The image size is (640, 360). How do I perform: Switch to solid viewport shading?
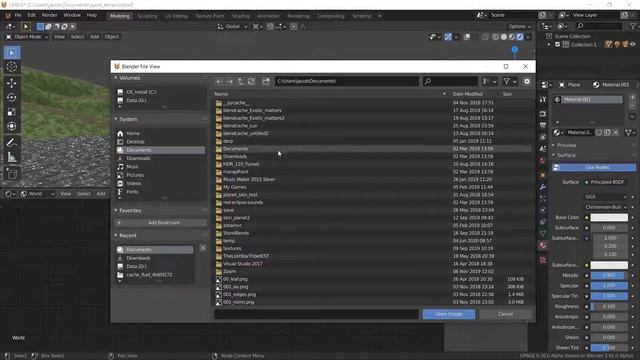(x=504, y=37)
